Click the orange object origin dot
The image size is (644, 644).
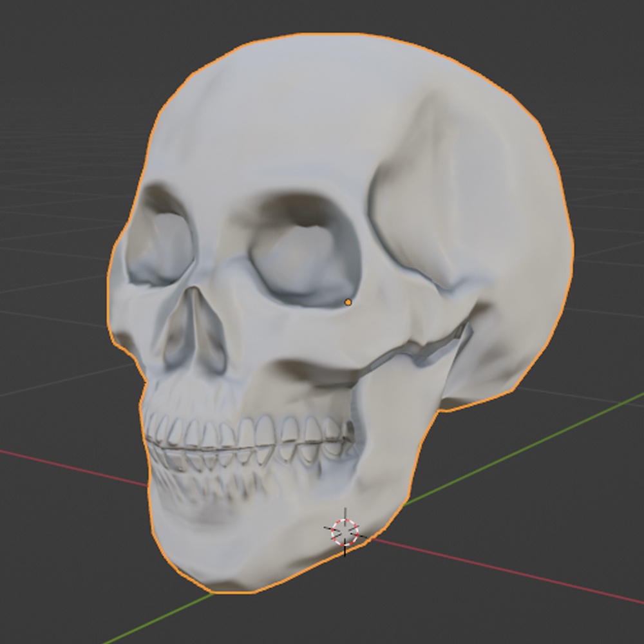(348, 303)
